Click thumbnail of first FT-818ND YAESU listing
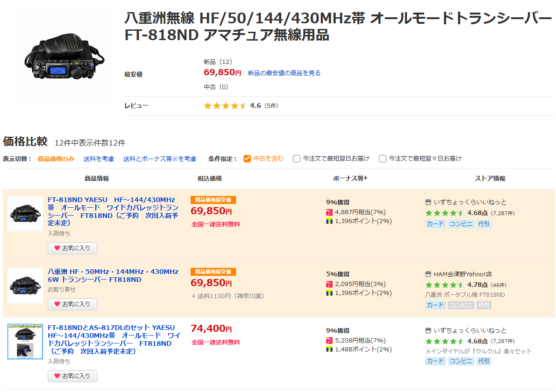The image size is (556, 392). pyautogui.click(x=25, y=214)
